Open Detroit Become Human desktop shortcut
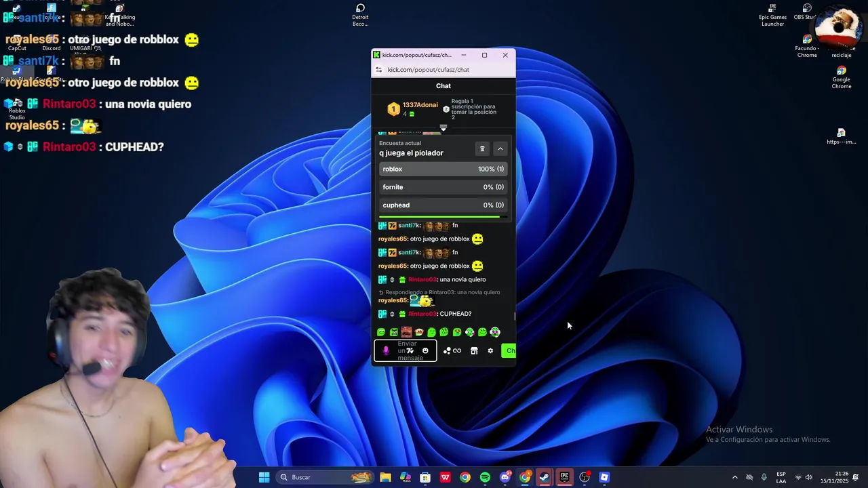This screenshot has height=488, width=868. coord(360,15)
